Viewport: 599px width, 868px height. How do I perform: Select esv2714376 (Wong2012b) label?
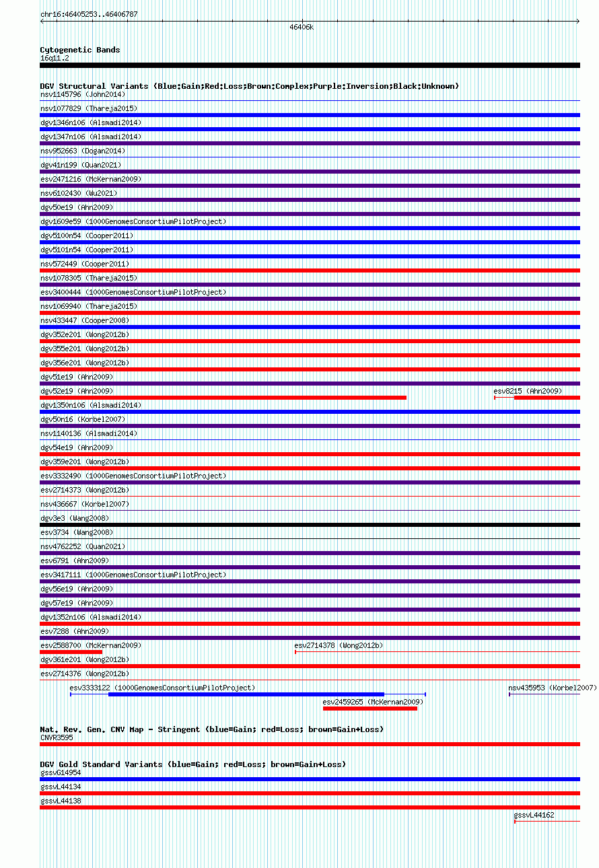tap(85, 674)
